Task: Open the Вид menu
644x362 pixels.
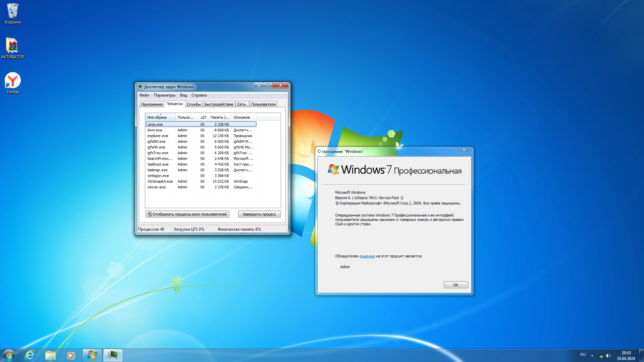Action: pyautogui.click(x=183, y=95)
